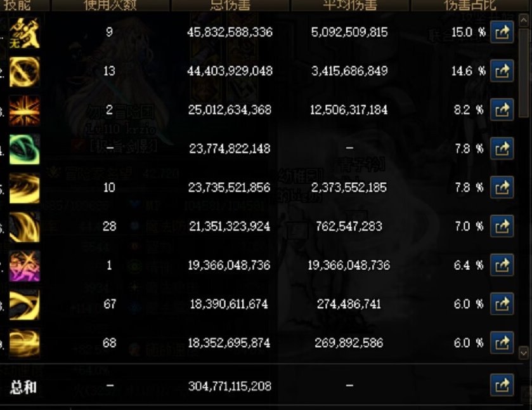Sort by 使用次数 column header
This screenshot has height=410, width=532.
coord(110,5)
